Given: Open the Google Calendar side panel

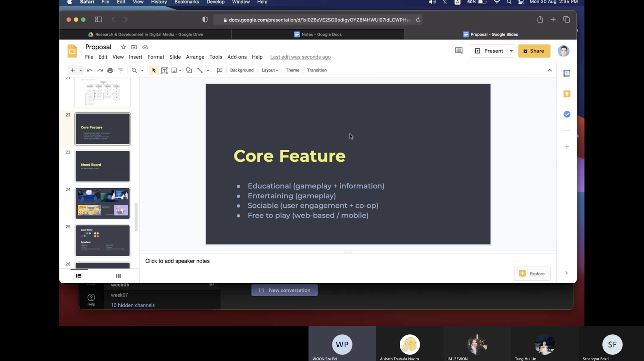Looking at the screenshot, I should [x=567, y=73].
